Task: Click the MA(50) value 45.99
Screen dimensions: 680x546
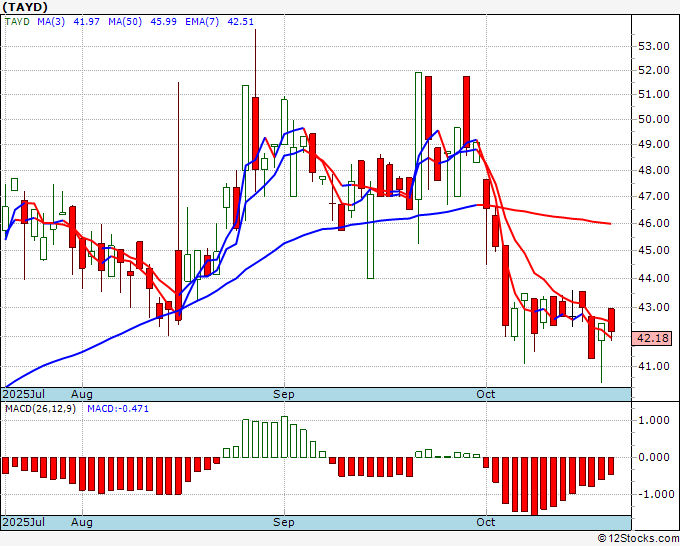Action: [163, 22]
